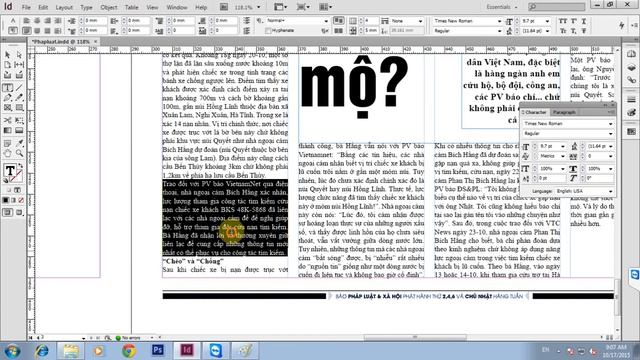This screenshot has width=640, height=360.
Task: Click the search field in application bar
Action: pos(556,7)
